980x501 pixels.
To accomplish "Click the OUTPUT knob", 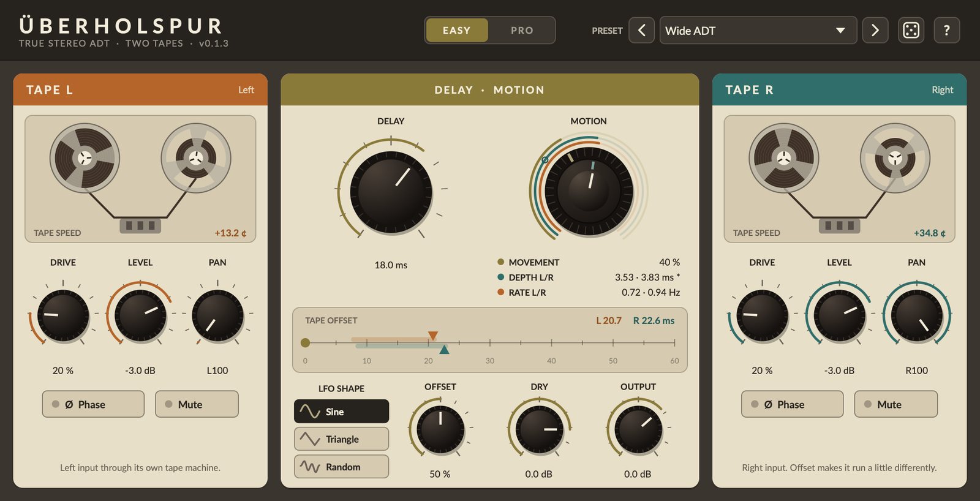I will tap(638, 429).
